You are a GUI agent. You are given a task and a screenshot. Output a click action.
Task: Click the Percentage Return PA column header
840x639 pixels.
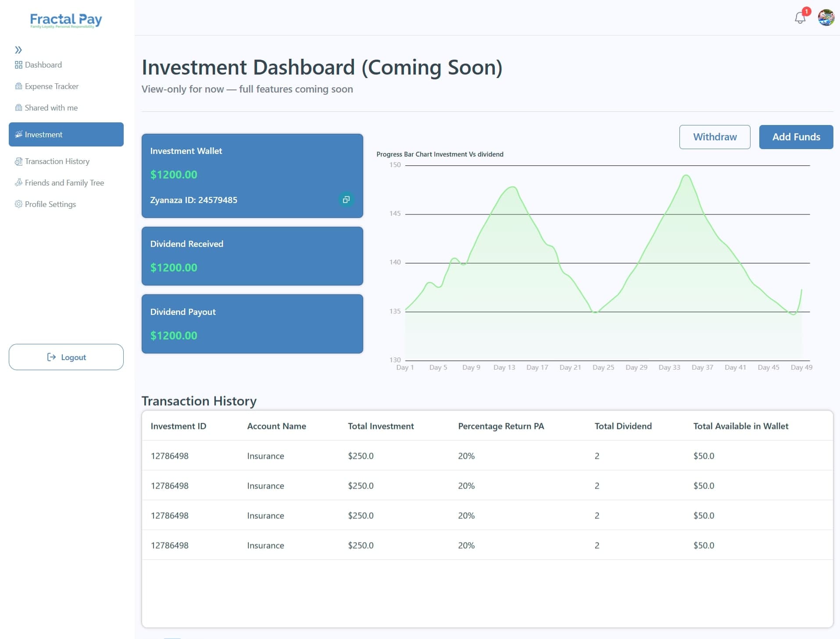click(500, 426)
